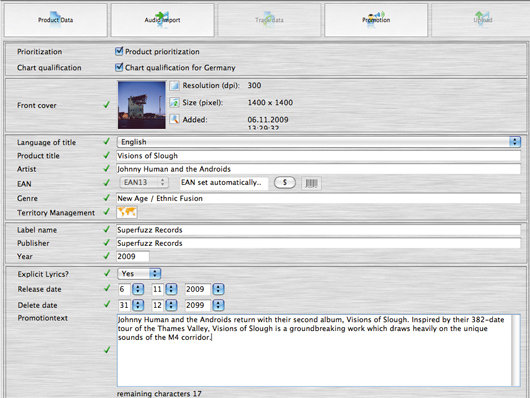
Task: Click the dollar sign EAN button
Action: point(285,183)
